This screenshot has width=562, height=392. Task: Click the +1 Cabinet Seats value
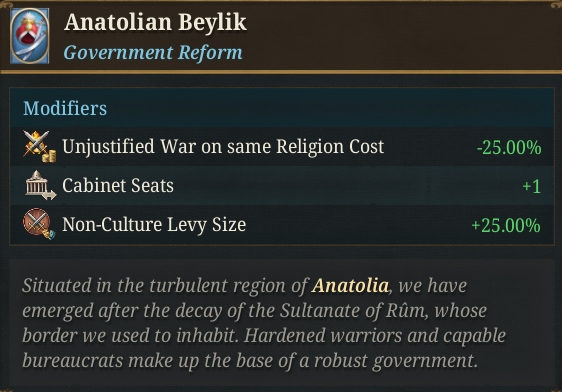[531, 186]
